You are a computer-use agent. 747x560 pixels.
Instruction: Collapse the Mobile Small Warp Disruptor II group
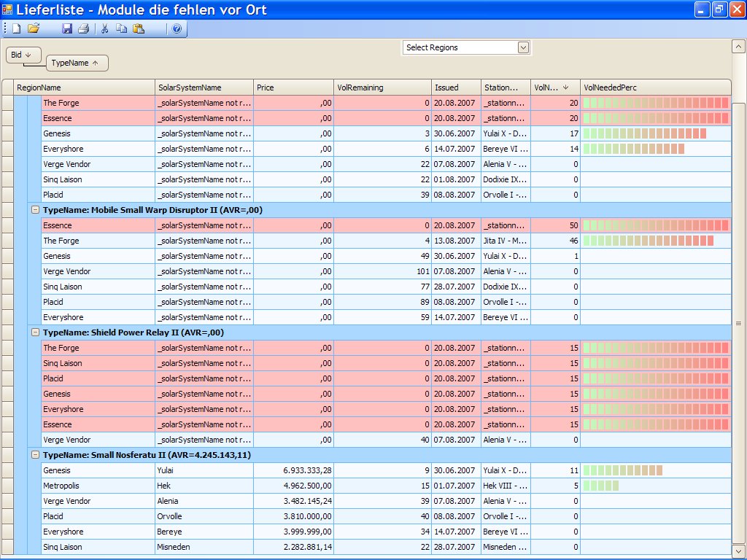coord(34,210)
